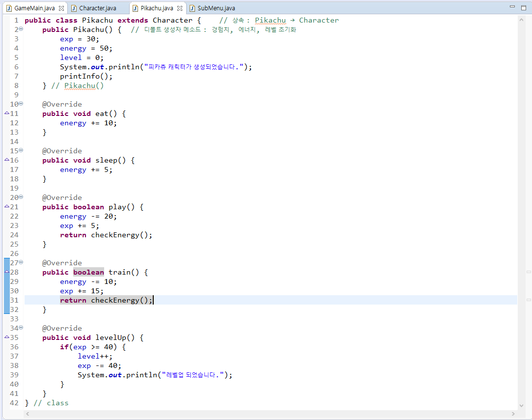Click the override marker beside line 11
This screenshot has width=532, height=420.
coord(7,113)
